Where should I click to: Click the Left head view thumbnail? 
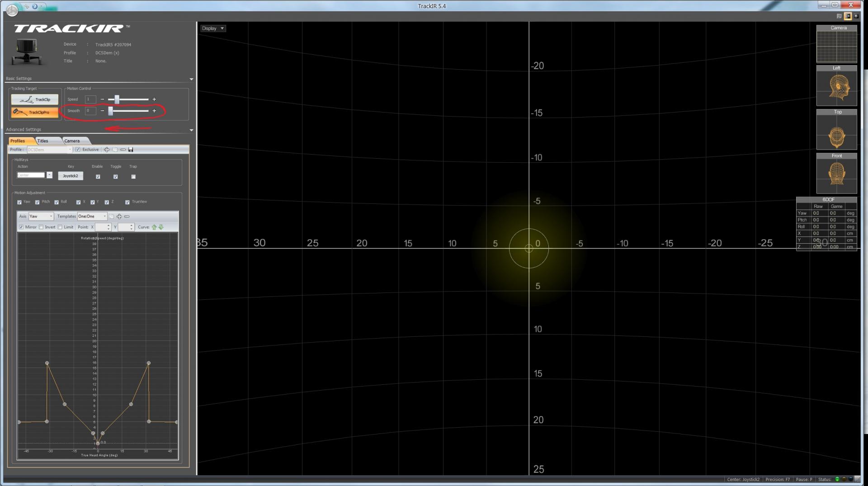836,85
